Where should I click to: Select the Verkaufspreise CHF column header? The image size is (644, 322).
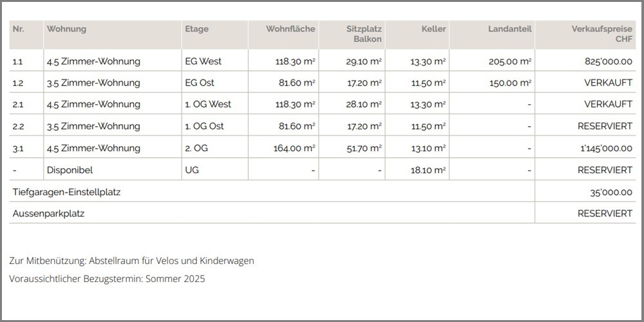click(x=601, y=34)
